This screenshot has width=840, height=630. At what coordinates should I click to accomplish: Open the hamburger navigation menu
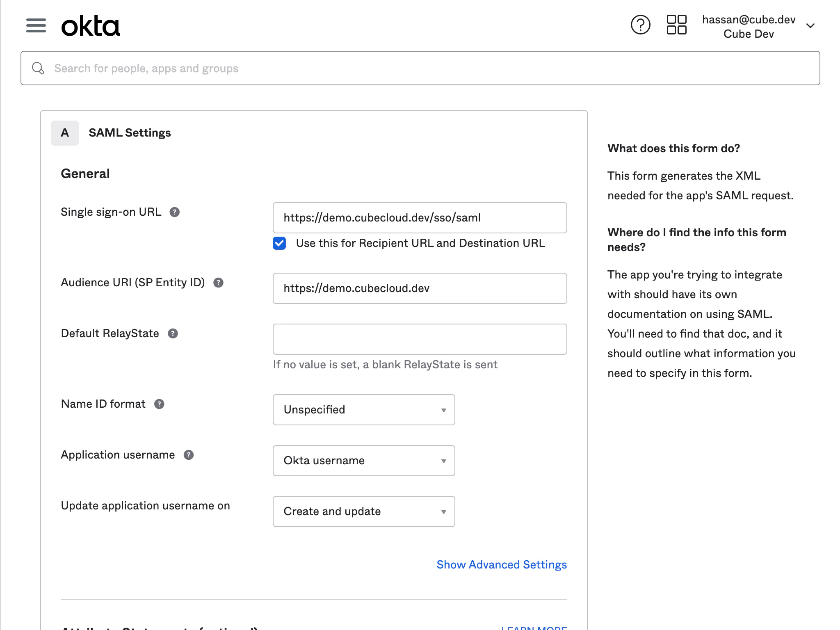36,25
